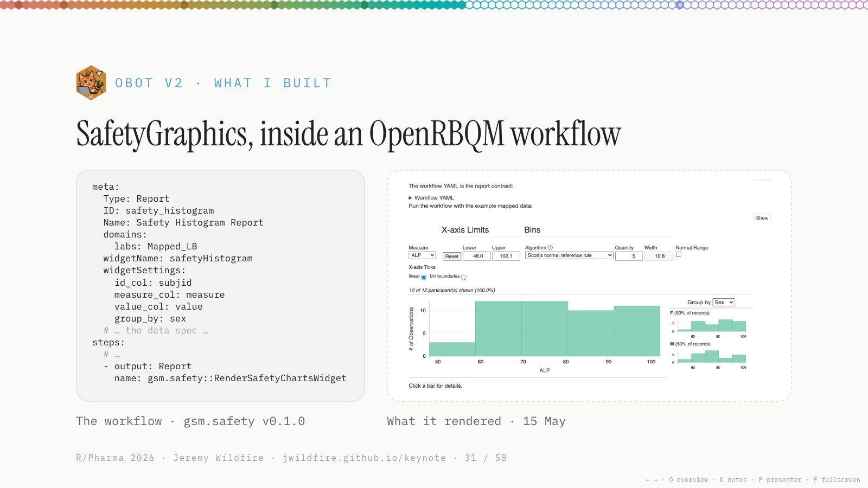
Task: Click the 'widgetName: safetyHistogram' code line
Action: pos(178,259)
